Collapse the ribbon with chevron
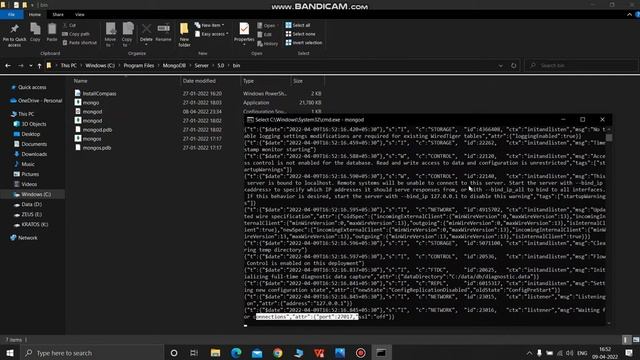 (629, 15)
